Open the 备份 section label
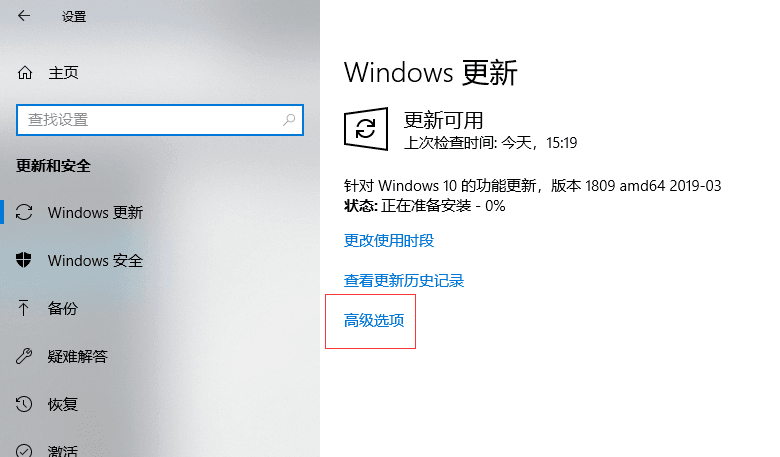Image resolution: width=780 pixels, height=457 pixels. click(63, 308)
